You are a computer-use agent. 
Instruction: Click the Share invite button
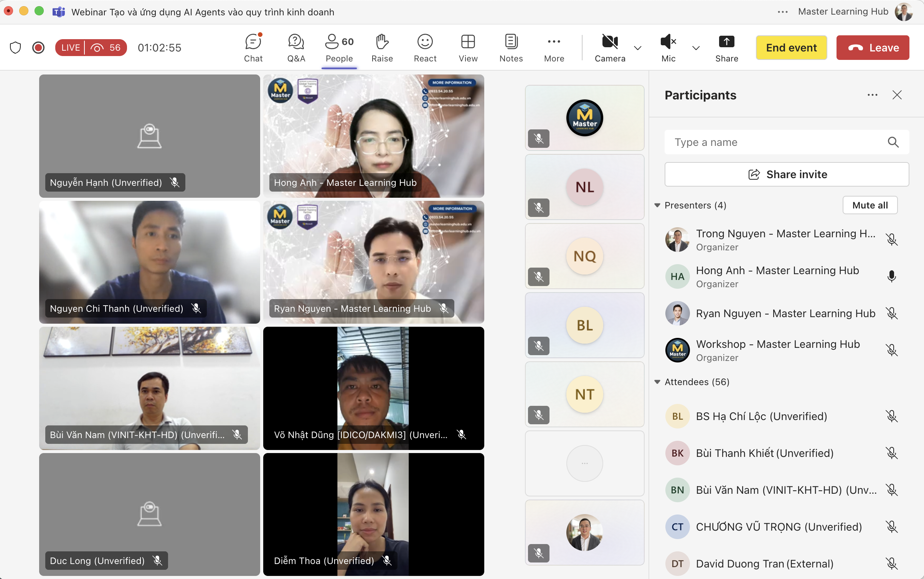pos(787,174)
